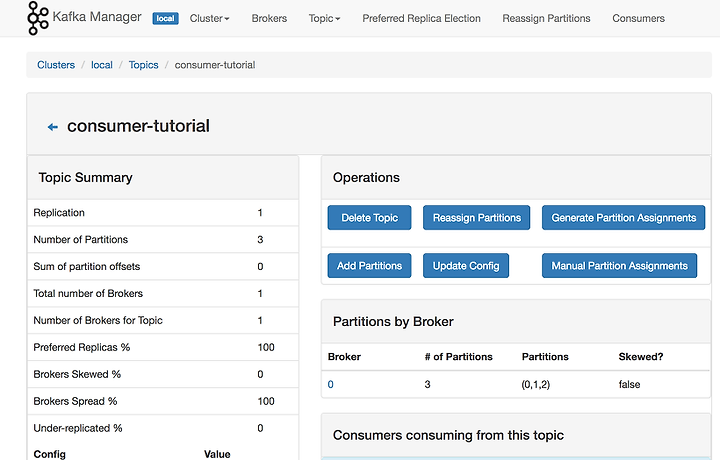This screenshot has width=720, height=460.
Task: Click the Brokers Spread value 100
Action: coord(266,401)
